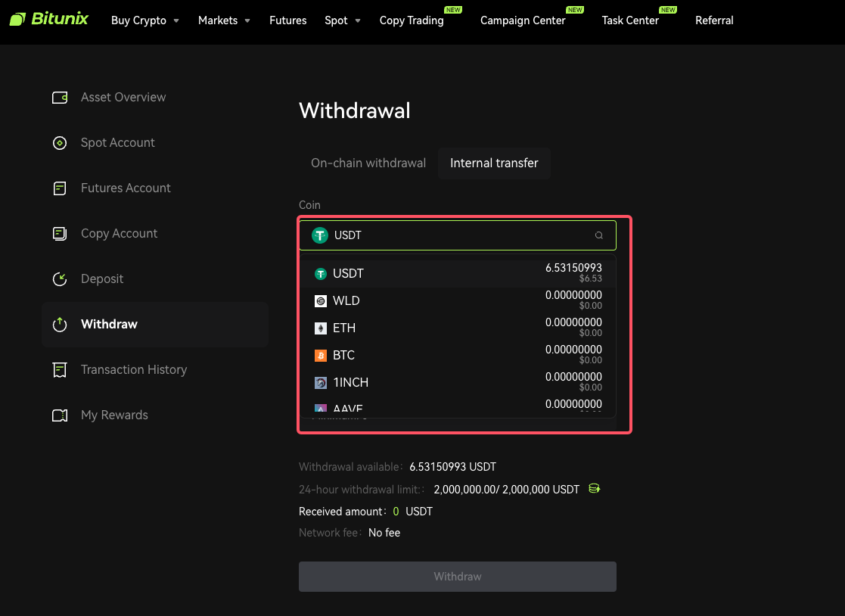
Task: Open Copy Trading in top navigation
Action: click(x=412, y=20)
